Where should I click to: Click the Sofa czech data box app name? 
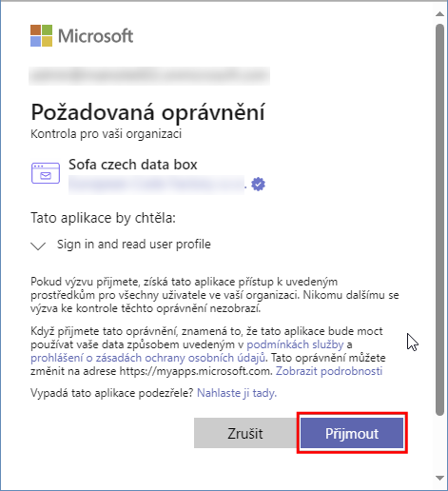click(133, 165)
